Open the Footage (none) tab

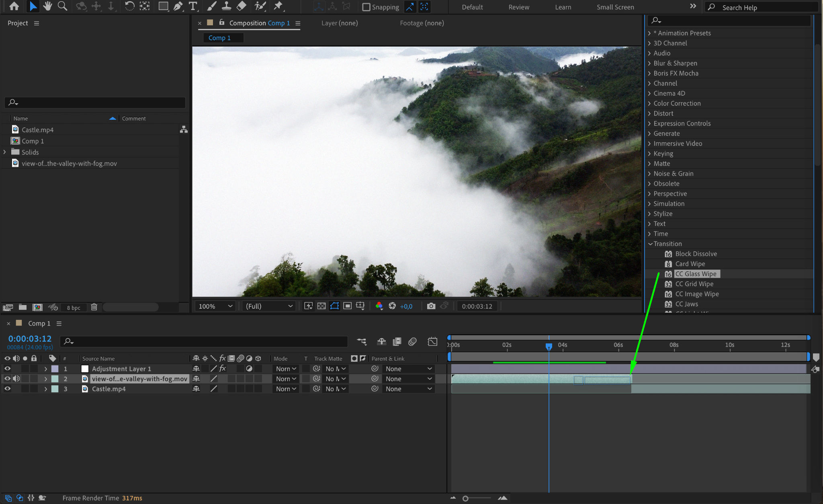422,23
